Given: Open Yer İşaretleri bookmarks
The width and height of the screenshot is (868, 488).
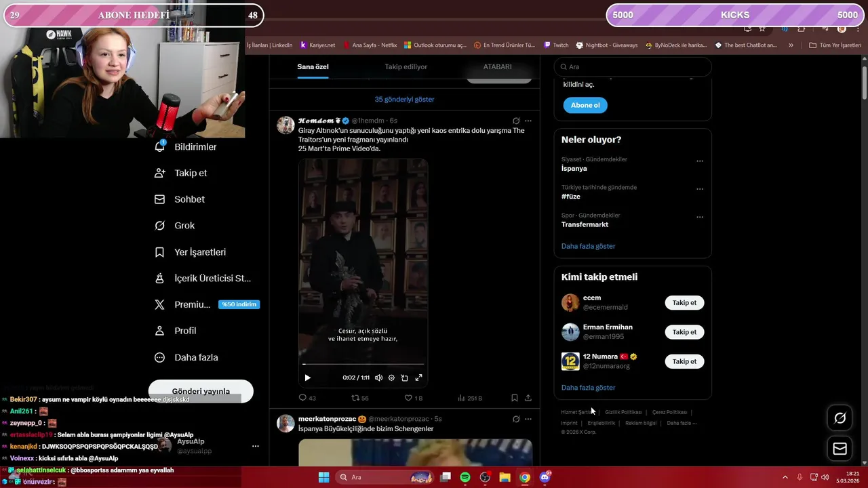Looking at the screenshot, I should pos(190,252).
